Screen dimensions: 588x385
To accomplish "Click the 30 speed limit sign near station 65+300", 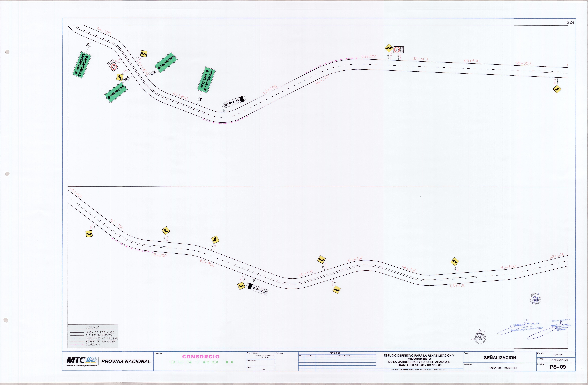I will (399, 50).
